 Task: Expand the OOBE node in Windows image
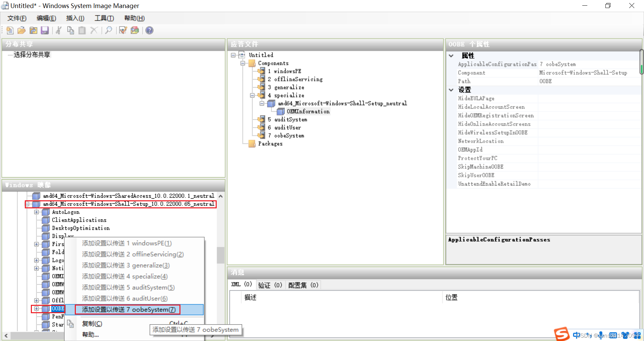37,309
